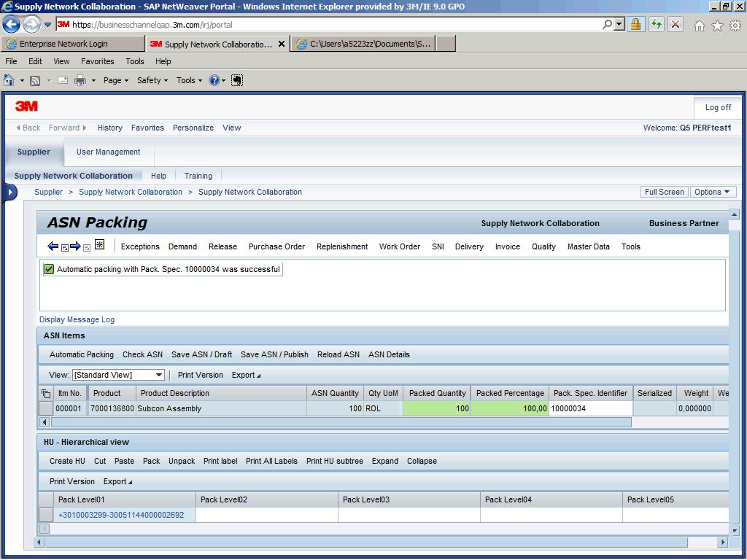Click the Personalize portal link
Image resolution: width=747 pixels, height=560 pixels.
point(193,128)
